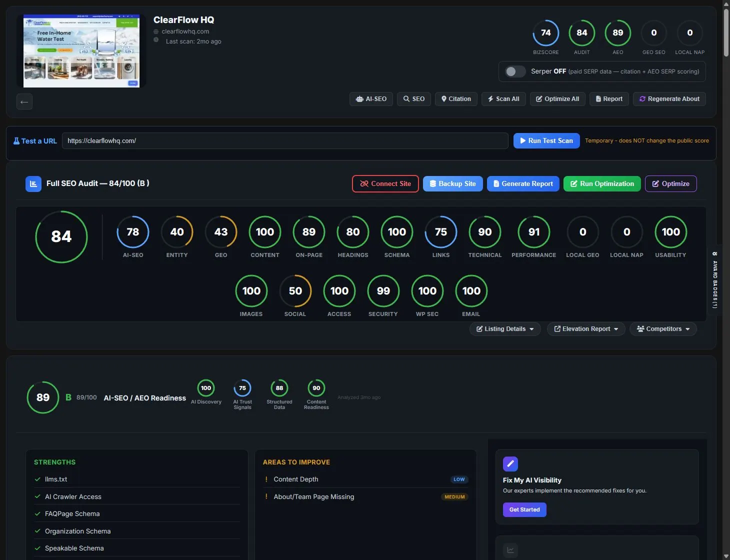Click the flask icon beside Test a URL
730x560 pixels.
(x=16, y=141)
